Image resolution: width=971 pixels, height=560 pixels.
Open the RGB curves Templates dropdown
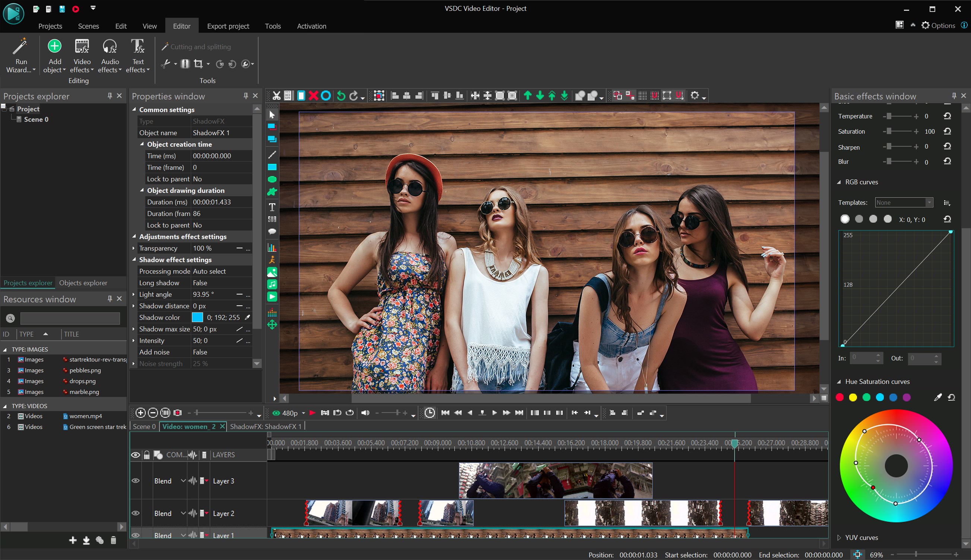[x=929, y=203]
